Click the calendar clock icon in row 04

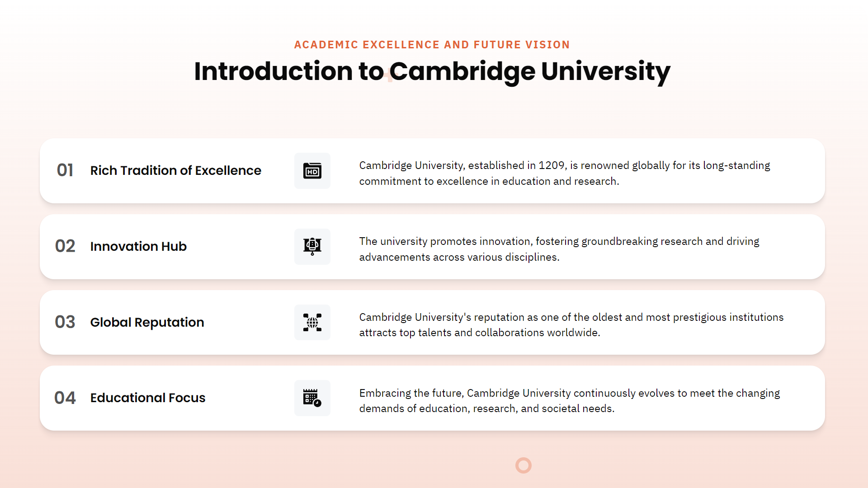pyautogui.click(x=312, y=398)
